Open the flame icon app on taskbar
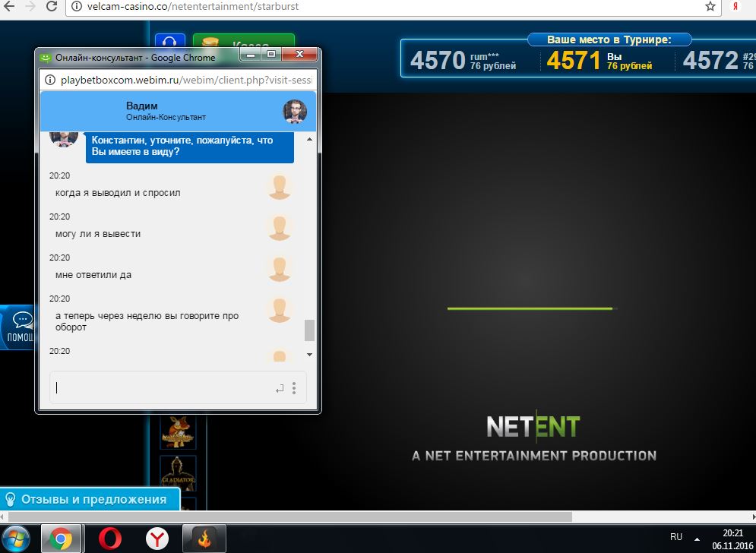Screen dimensions: 756x553 (x=204, y=539)
